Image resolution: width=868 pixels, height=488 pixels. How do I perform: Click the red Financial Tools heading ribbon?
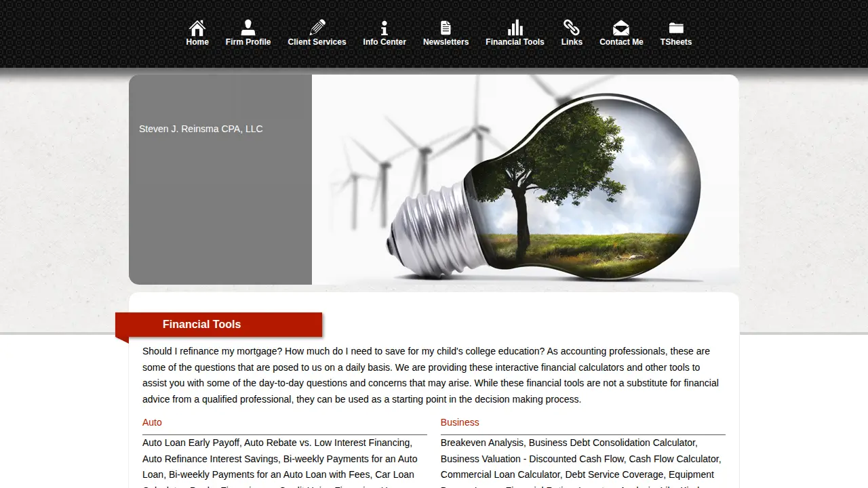[219, 325]
